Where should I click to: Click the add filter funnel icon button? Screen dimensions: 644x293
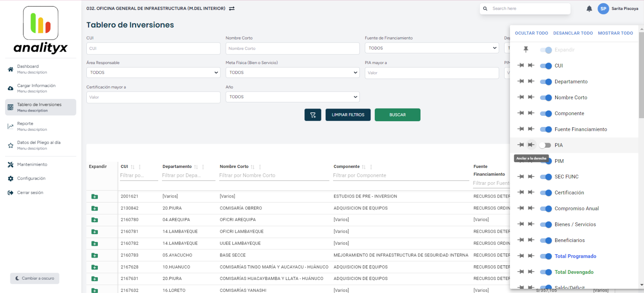click(x=313, y=115)
